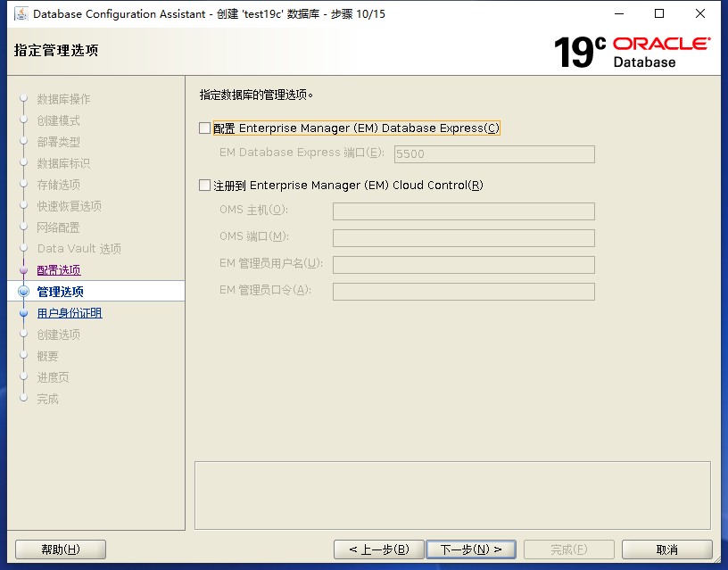Viewport: 728px width, 570px height.
Task: Click the 创建模式 step
Action: pyautogui.click(x=59, y=120)
